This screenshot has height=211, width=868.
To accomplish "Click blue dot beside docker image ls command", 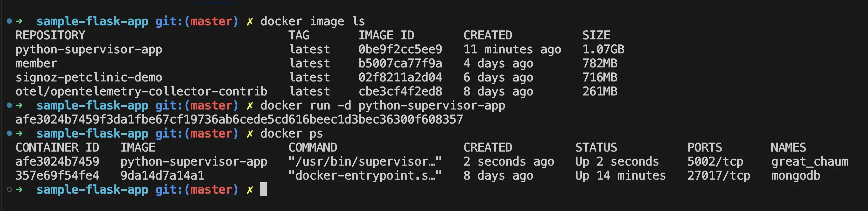I will [x=9, y=21].
